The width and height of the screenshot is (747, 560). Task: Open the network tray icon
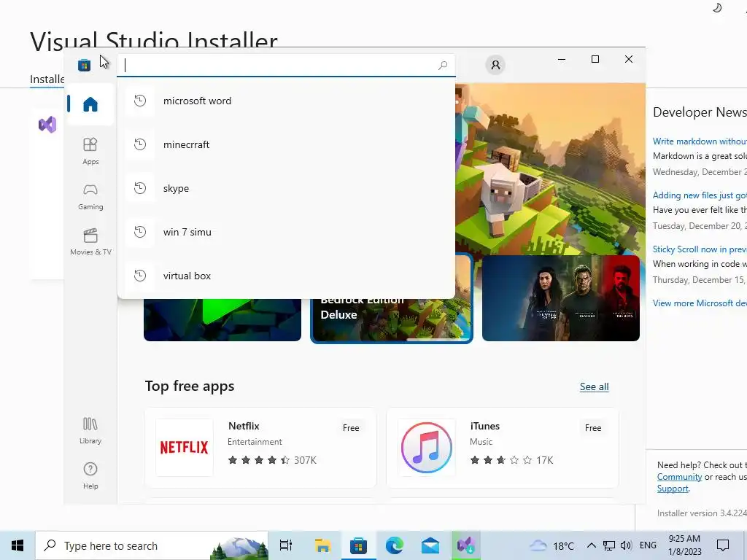pos(609,545)
